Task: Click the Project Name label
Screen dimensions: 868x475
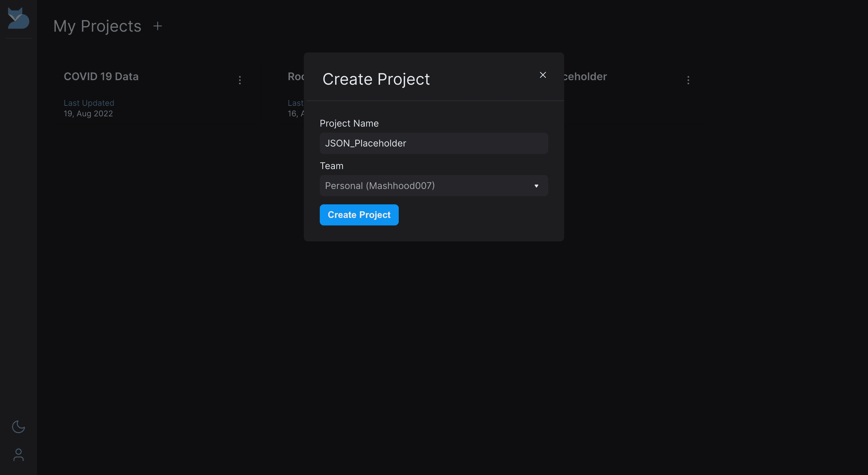Action: (349, 124)
